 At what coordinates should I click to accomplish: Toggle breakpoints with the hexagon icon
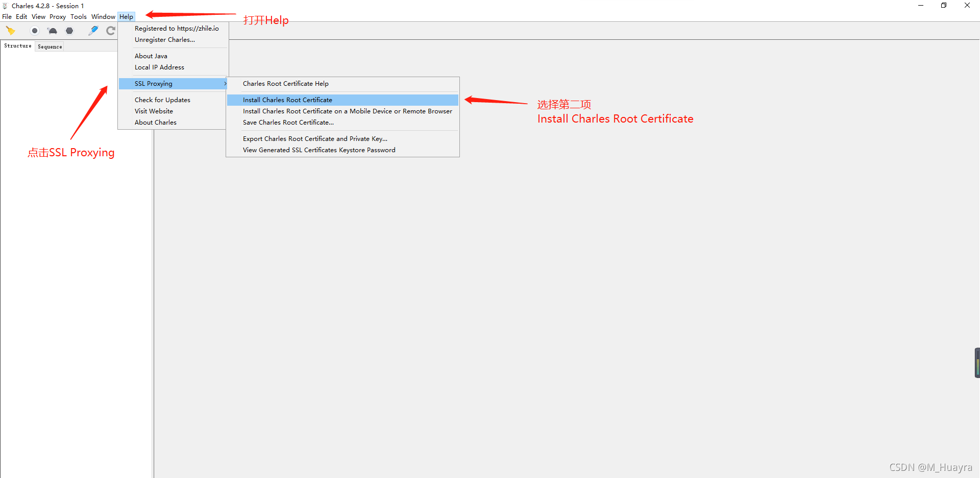pyautogui.click(x=69, y=31)
